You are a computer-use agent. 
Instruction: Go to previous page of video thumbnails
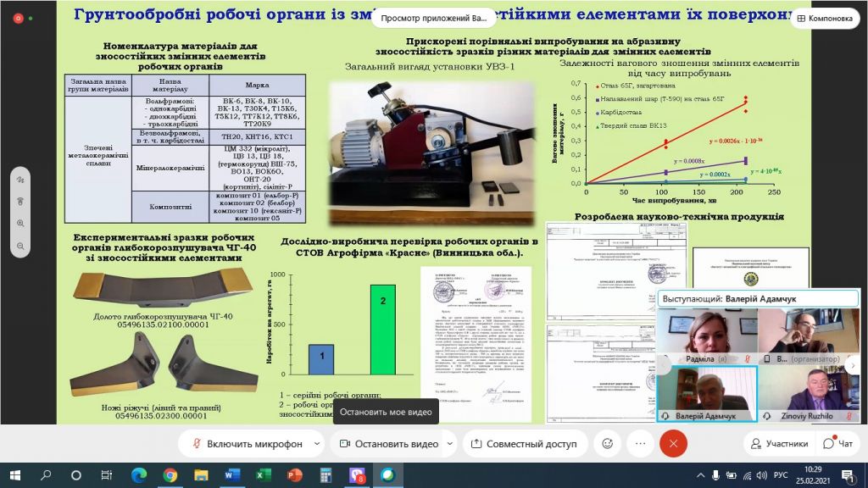(662, 364)
